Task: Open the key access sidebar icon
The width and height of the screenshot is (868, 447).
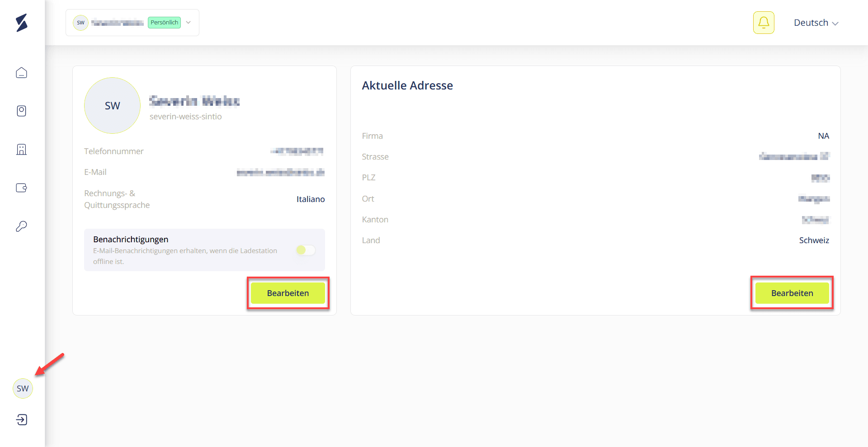Action: pos(22,226)
